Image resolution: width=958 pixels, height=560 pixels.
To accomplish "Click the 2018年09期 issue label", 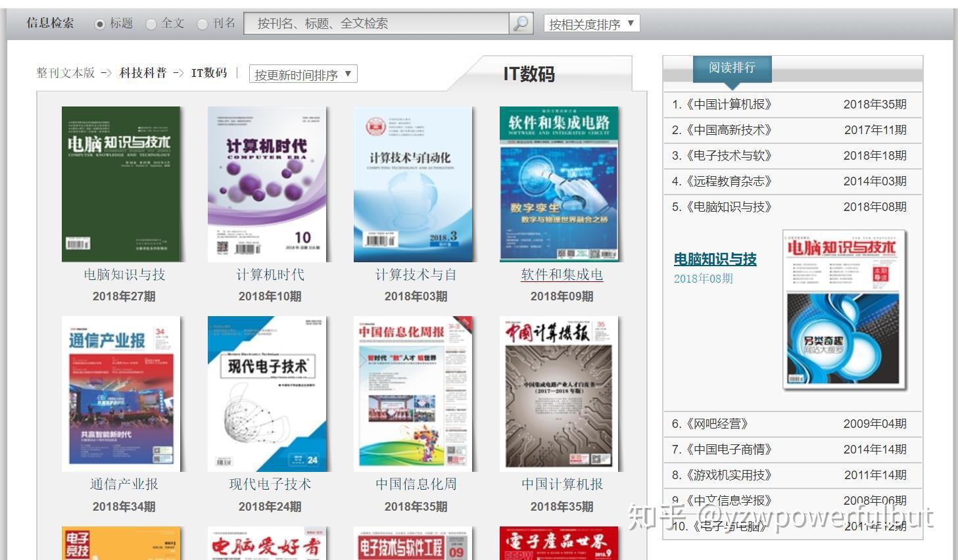I will [x=562, y=296].
